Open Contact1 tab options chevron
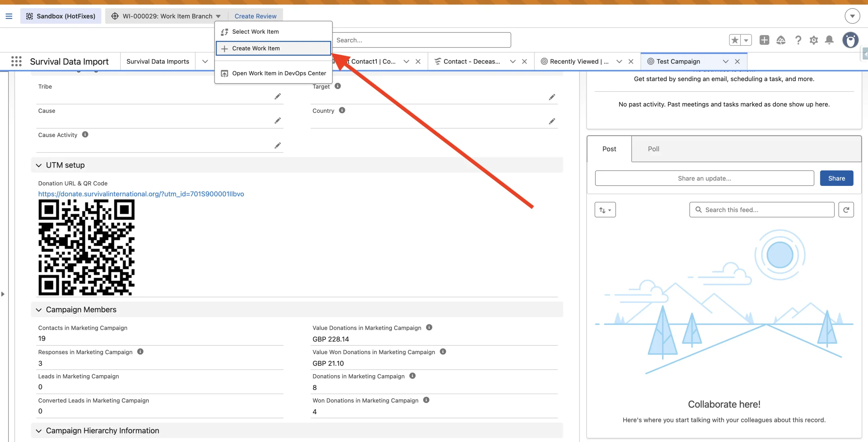Image resolution: width=868 pixels, height=442 pixels. (406, 61)
